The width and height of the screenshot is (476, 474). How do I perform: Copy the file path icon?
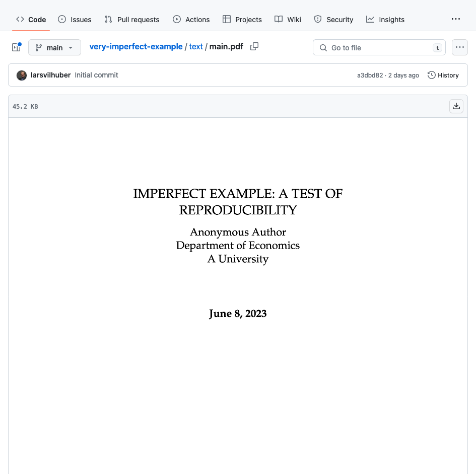254,47
